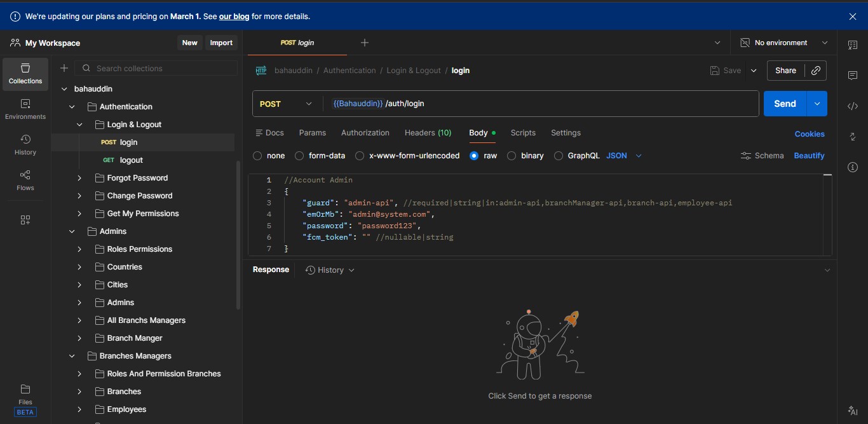Screen dimensions: 868x424
Task: Switch to the Authorization tab
Action: point(365,133)
